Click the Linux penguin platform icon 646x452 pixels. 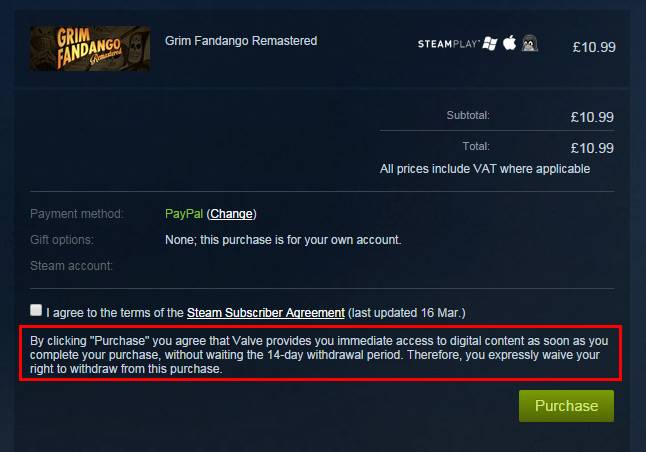click(x=530, y=43)
